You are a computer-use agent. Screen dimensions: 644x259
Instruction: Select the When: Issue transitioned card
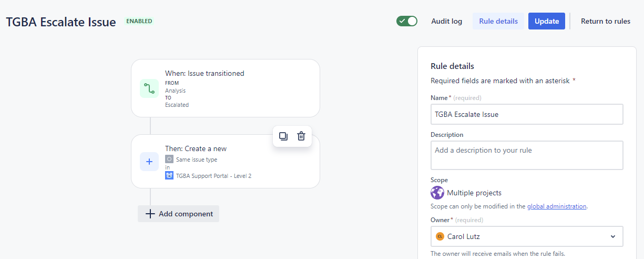(x=226, y=88)
